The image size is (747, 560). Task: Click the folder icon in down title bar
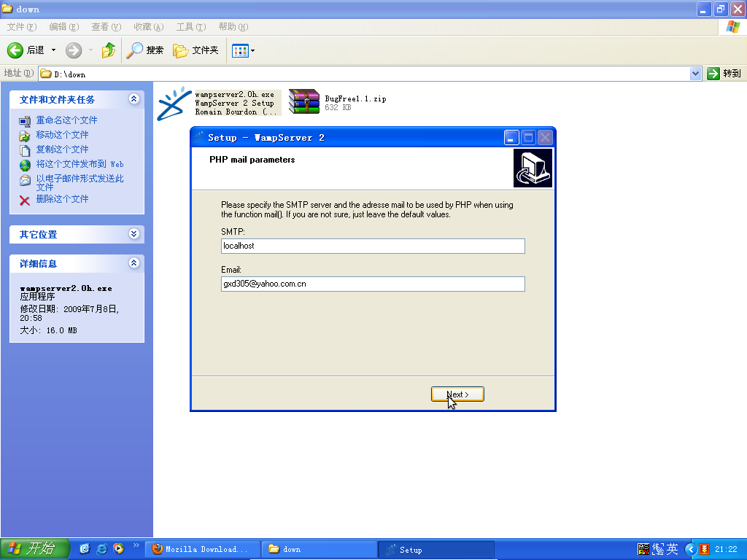[x=7, y=9]
